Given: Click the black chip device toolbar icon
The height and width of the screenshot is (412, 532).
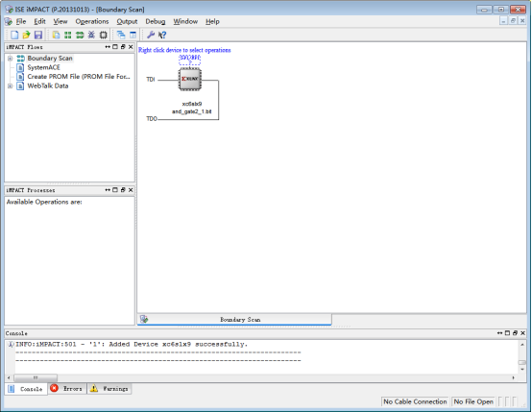Looking at the screenshot, I should click(103, 35).
